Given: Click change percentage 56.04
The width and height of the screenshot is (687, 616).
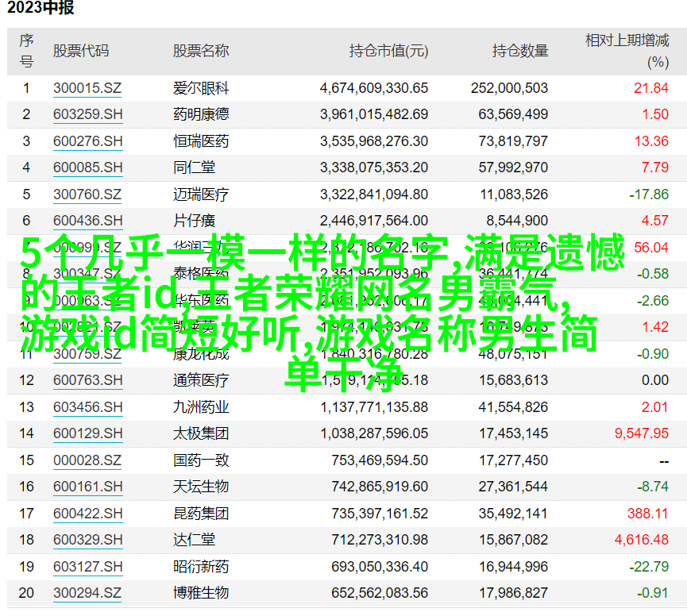Looking at the screenshot, I should [x=651, y=248].
